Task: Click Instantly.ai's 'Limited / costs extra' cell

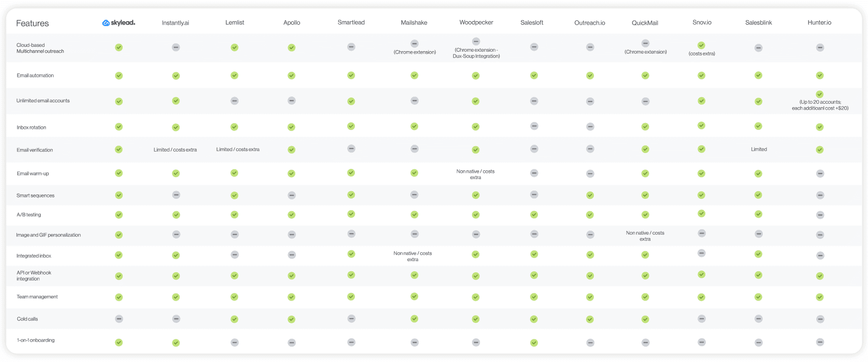Action: pos(175,150)
